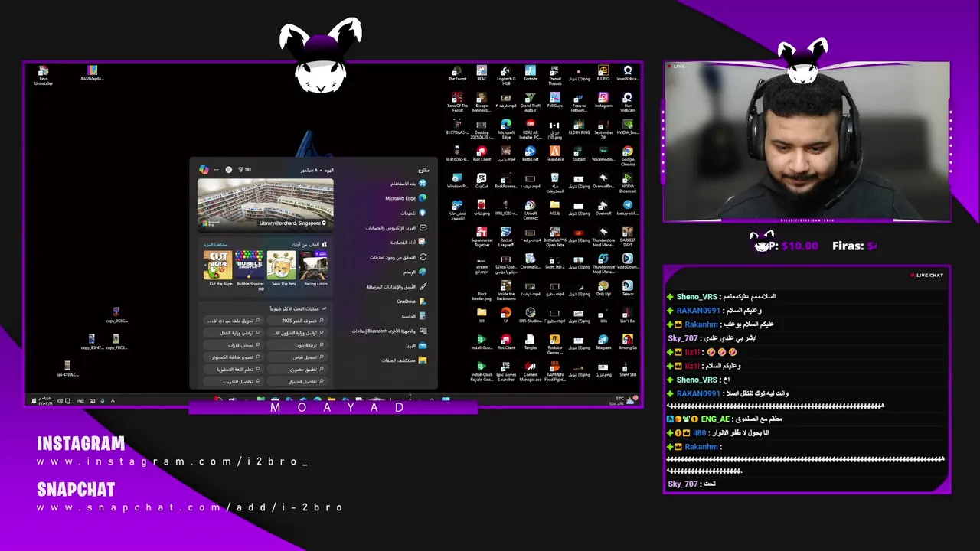This screenshot has height=551, width=980.
Task: Open Battlefield 6 Open Beta shortcut
Action: tap(554, 237)
